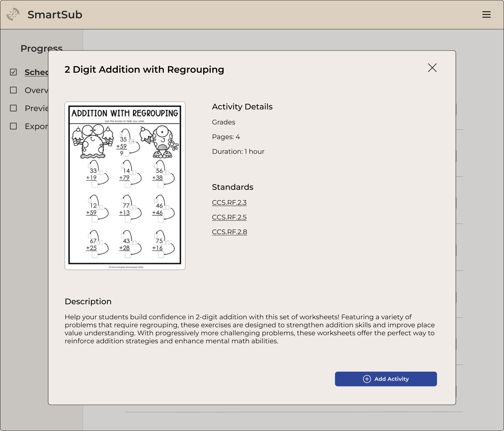Select the Export progress item
504x431 pixels.
pos(36,126)
